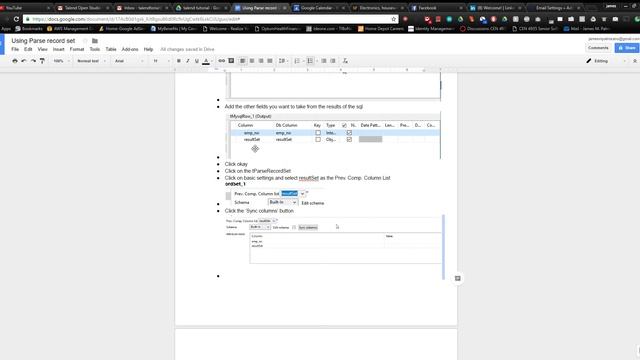Click the Insert comment icon in toolbar
Viewport: 640px width, 360px height.
coord(231,61)
